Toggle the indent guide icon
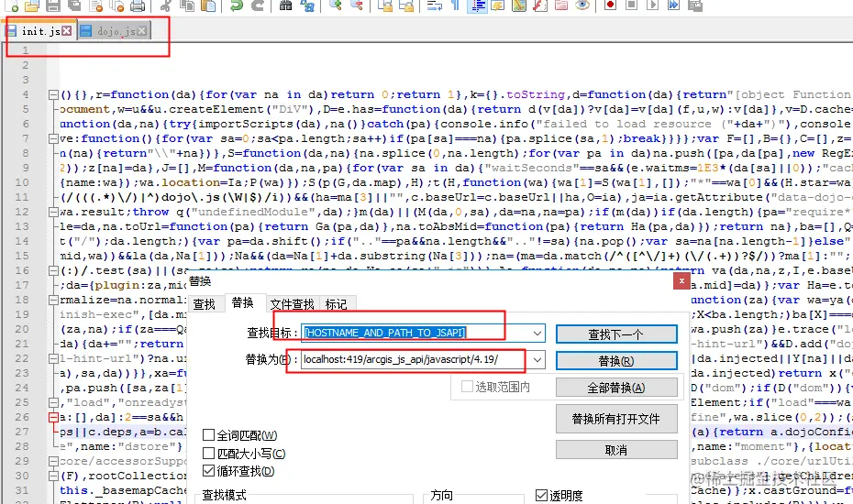Viewport: 853px width, 504px height. 477,5
